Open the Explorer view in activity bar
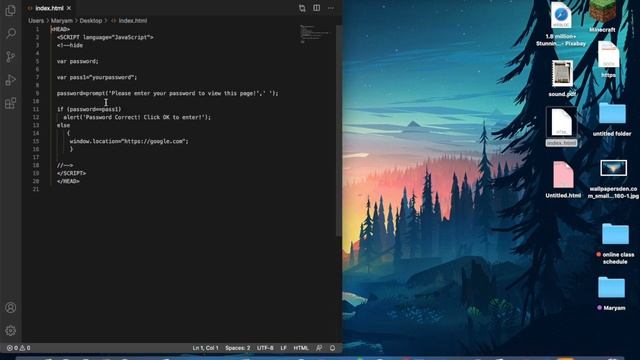The width and height of the screenshot is (640, 360). click(x=11, y=10)
